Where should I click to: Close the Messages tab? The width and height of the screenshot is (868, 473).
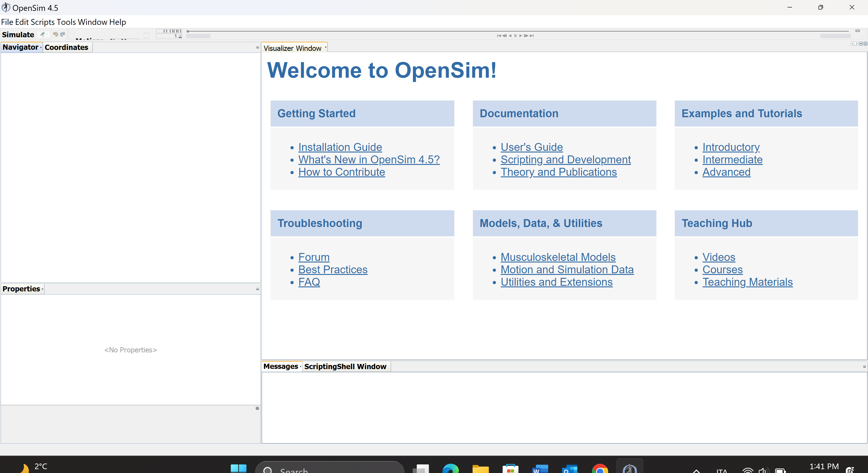(301, 367)
